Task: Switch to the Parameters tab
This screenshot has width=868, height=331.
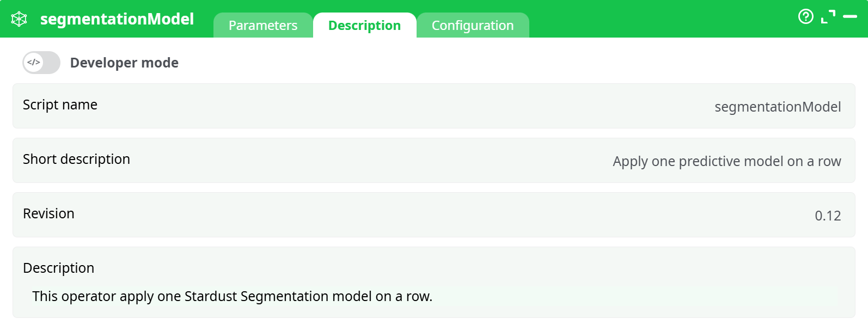Action: (263, 25)
